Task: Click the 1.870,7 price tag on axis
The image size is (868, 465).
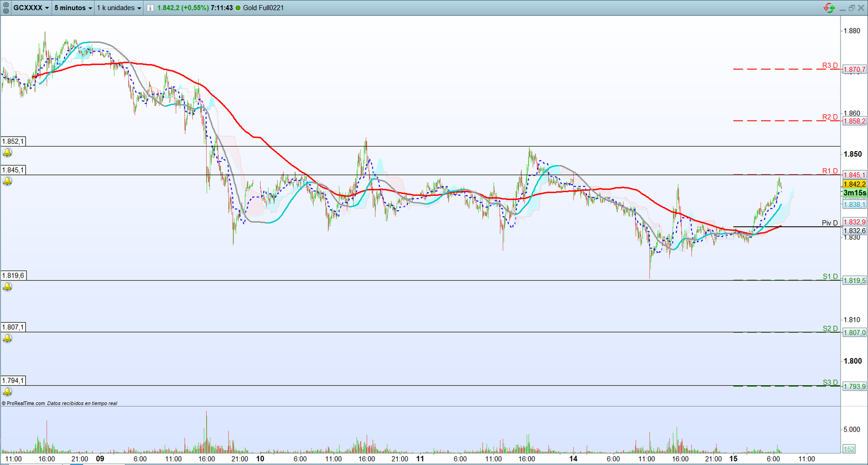Action: pyautogui.click(x=855, y=70)
